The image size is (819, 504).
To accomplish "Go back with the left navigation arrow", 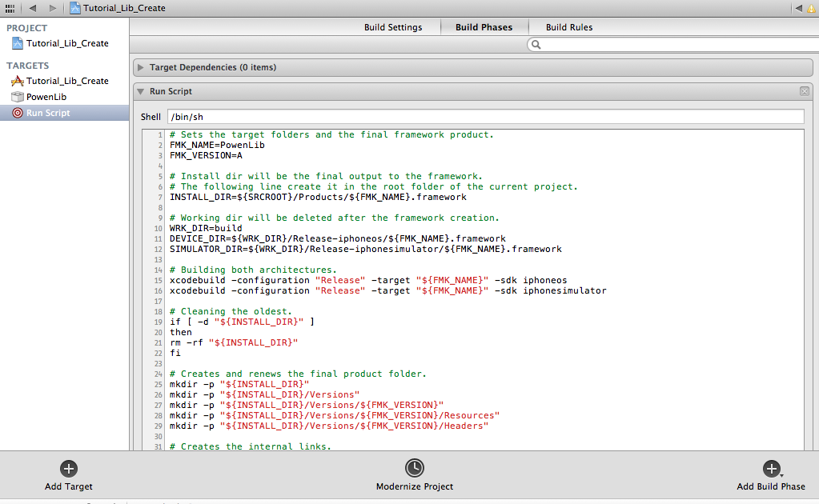I will pos(33,8).
